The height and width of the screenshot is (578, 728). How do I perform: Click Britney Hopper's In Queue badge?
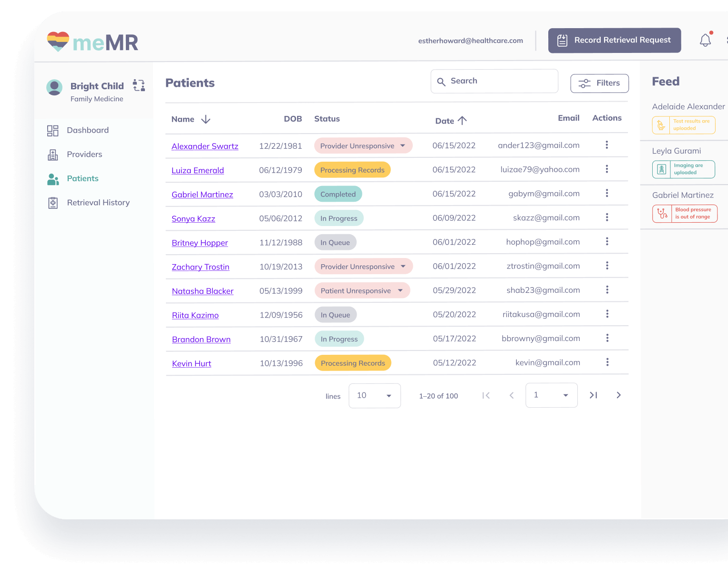pos(335,242)
